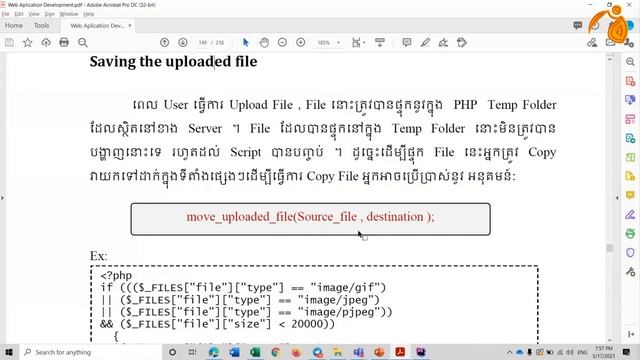Open green Compare files pane icon
The height and width of the screenshot is (360, 640).
pos(630,157)
